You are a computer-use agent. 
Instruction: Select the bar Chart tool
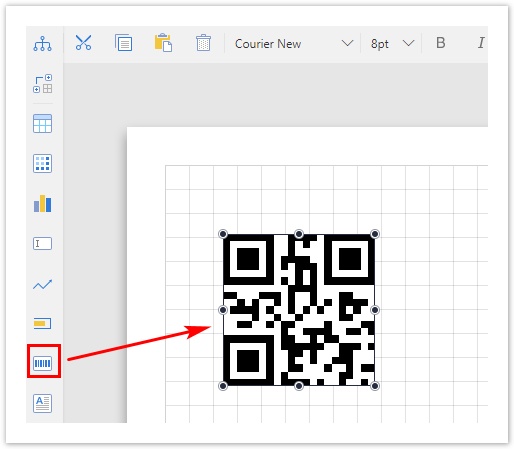pos(42,203)
